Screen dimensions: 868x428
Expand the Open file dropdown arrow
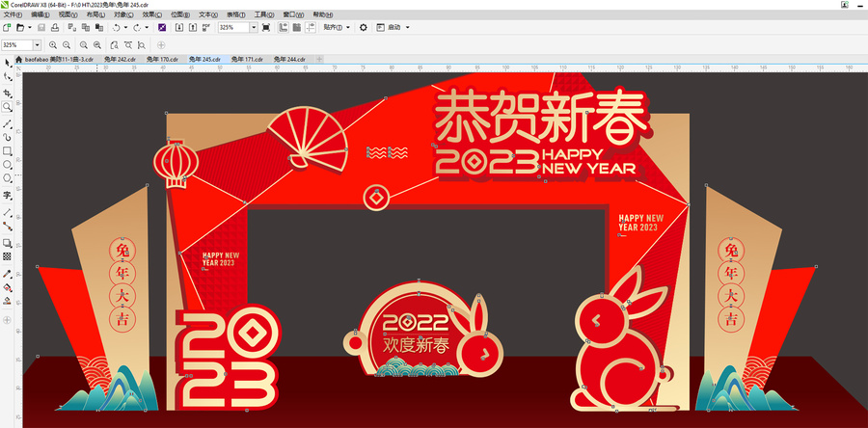29,27
